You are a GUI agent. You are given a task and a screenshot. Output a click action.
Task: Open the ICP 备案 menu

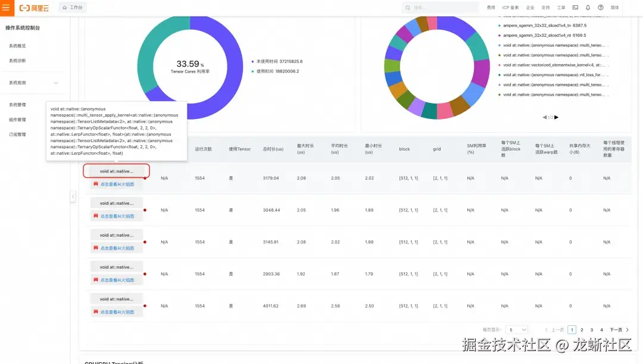pos(510,7)
